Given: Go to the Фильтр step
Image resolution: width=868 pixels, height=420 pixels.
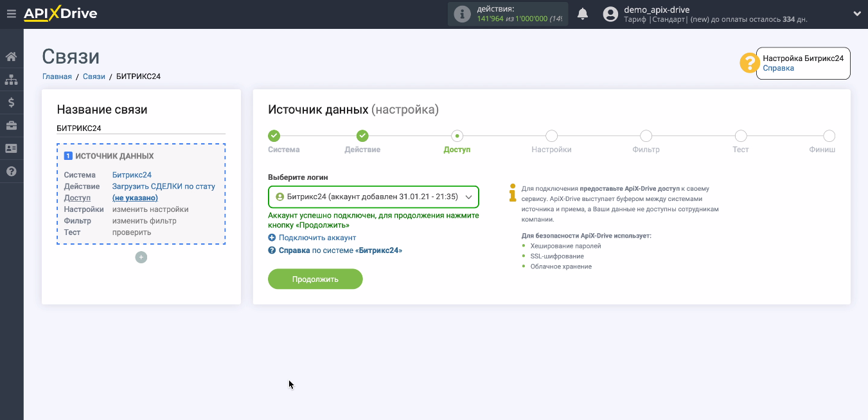Looking at the screenshot, I should pos(646,136).
